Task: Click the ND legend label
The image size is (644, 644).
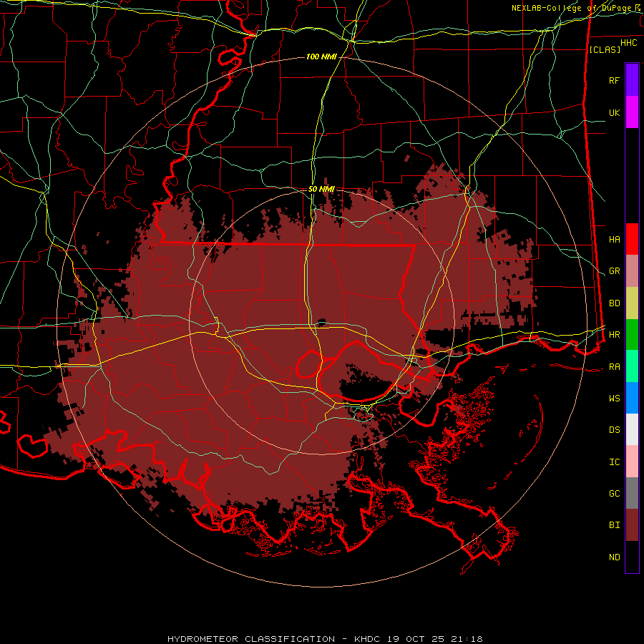Action: pyautogui.click(x=614, y=557)
